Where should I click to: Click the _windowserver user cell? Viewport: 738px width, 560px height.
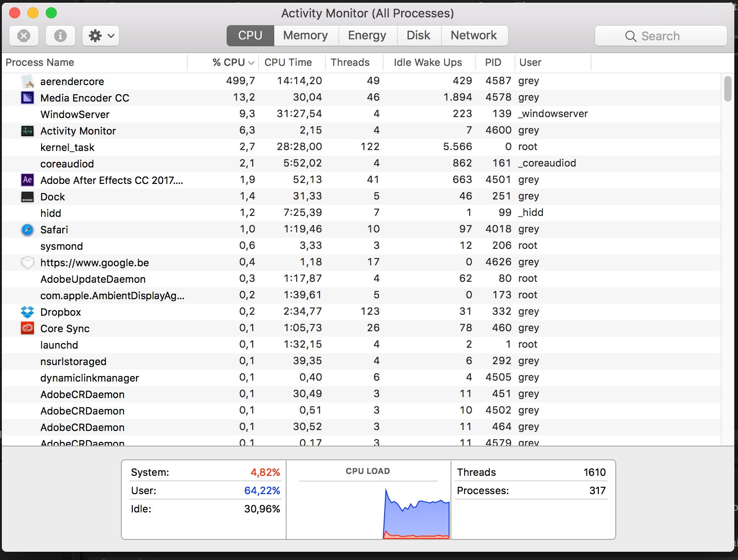[553, 114]
